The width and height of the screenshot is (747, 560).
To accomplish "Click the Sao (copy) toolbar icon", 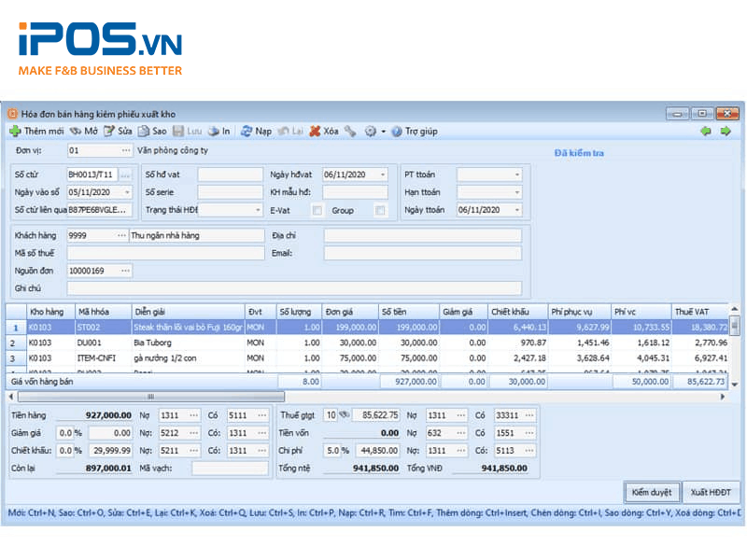I will pyautogui.click(x=145, y=132).
